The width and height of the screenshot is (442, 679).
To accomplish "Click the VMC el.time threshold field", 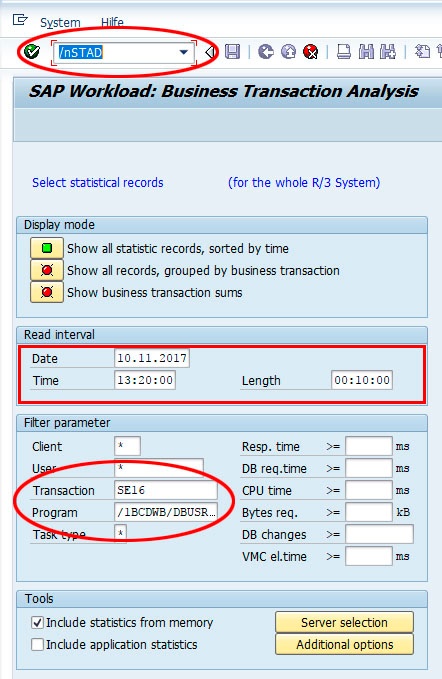I will coord(369,556).
